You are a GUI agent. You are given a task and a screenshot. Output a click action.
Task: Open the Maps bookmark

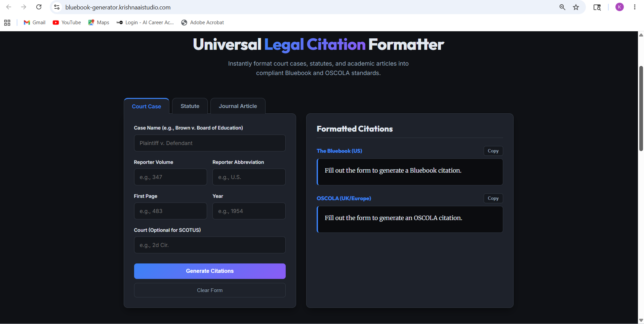click(99, 23)
